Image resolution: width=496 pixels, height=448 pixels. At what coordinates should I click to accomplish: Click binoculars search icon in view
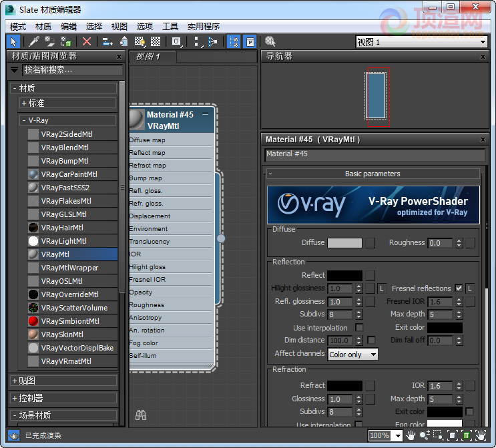coord(141,415)
